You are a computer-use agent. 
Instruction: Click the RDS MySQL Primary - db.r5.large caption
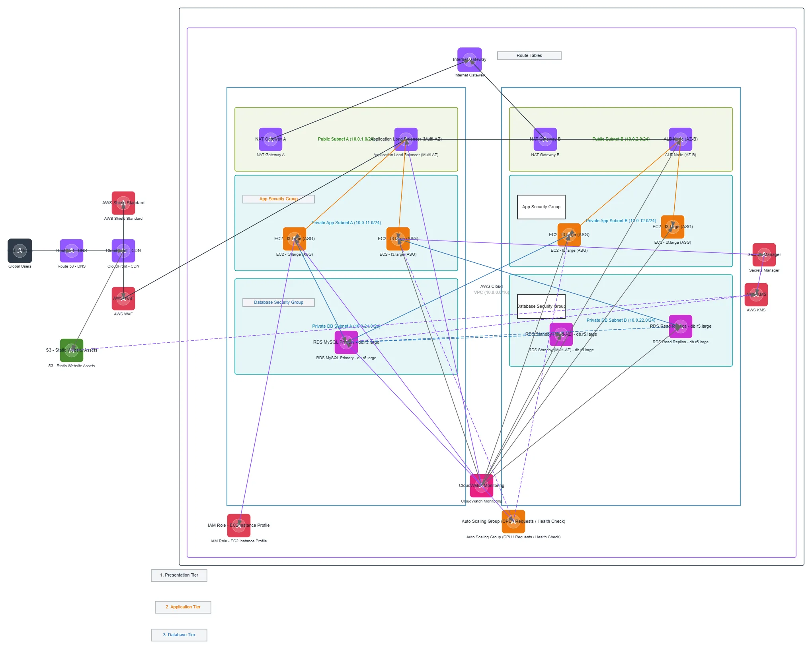point(346,358)
